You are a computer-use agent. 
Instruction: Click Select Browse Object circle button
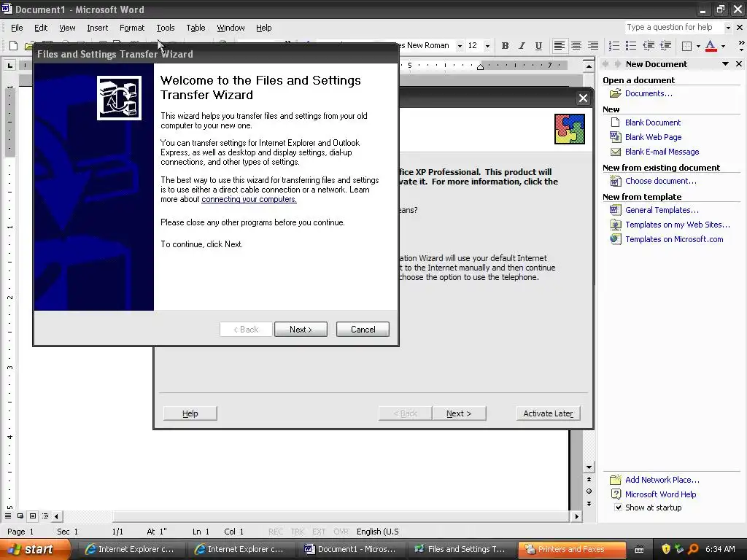589,491
